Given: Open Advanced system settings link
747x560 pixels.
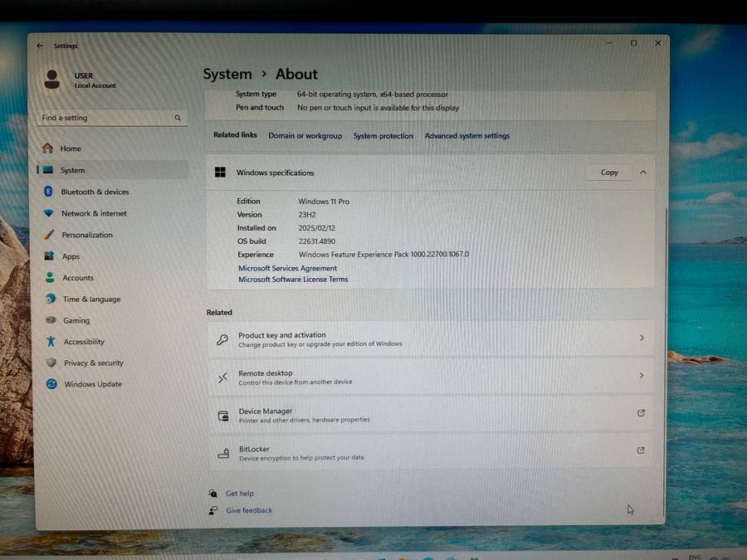Looking at the screenshot, I should point(466,136).
